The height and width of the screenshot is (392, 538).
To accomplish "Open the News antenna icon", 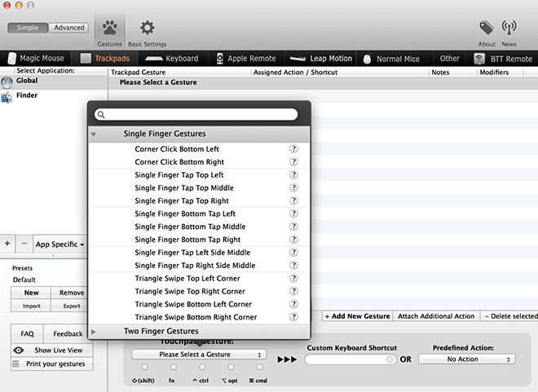I will (509, 28).
